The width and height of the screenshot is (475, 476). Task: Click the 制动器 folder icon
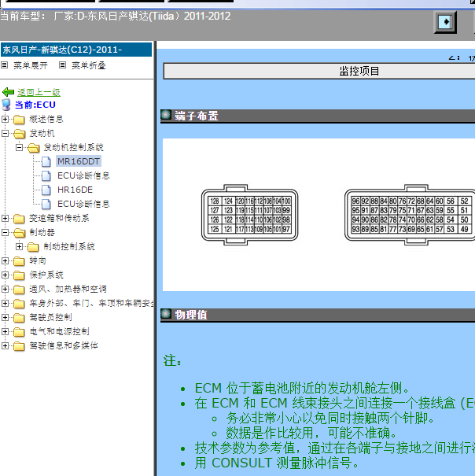coord(20,233)
